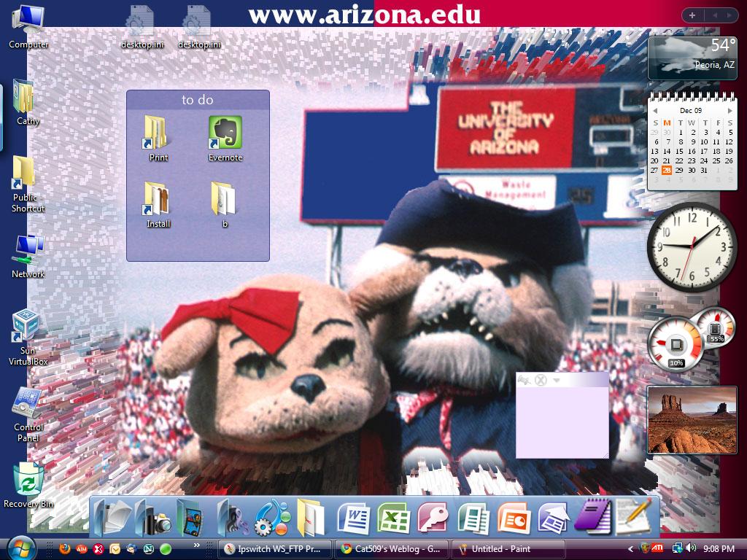Image resolution: width=747 pixels, height=560 pixels.
Task: Open the sticky note dropdown arrow
Action: (557, 380)
